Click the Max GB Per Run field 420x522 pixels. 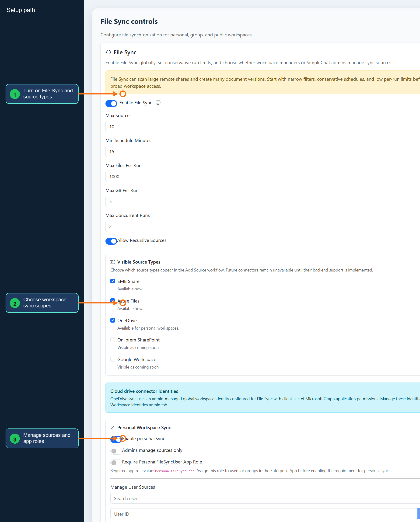point(262,202)
